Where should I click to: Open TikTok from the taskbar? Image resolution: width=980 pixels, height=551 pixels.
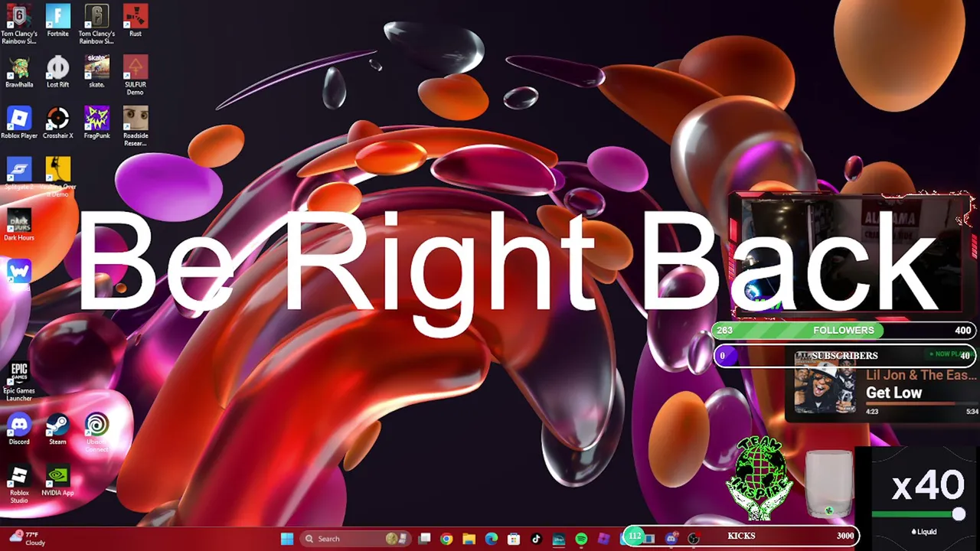(x=536, y=539)
